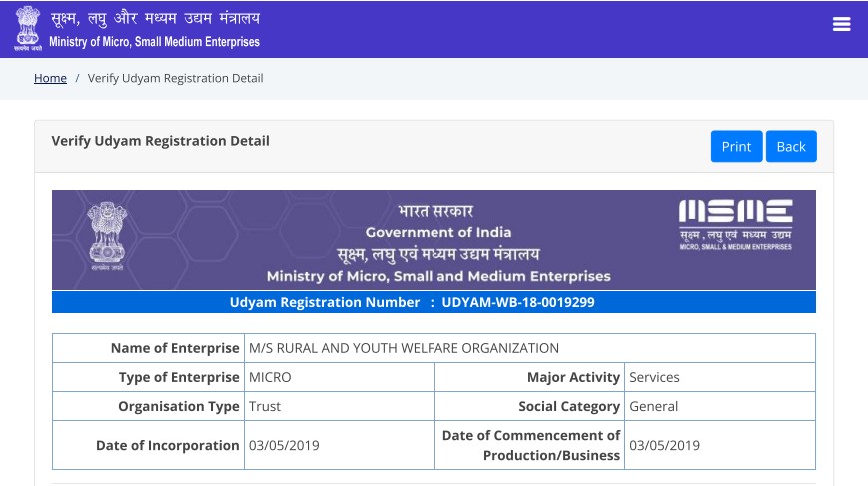Screen dimensions: 868x486
Task: Click the national emblem logo in top header
Action: click(27, 28)
